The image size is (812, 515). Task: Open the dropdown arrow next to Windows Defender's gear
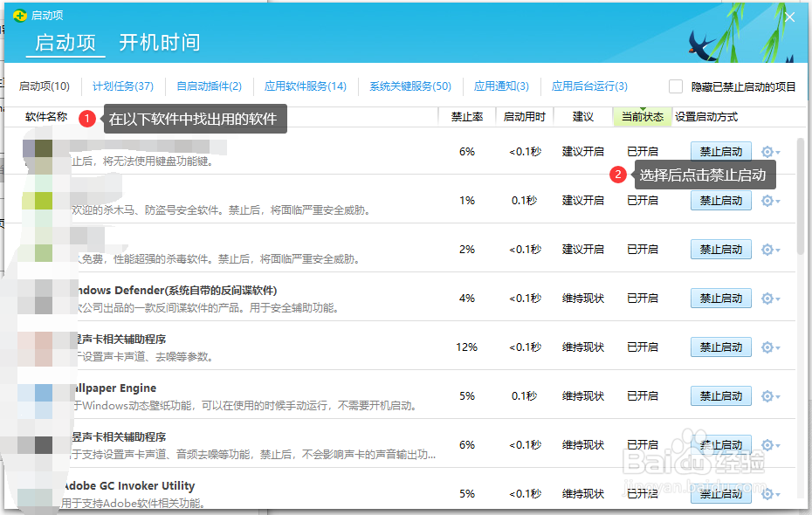click(x=779, y=298)
